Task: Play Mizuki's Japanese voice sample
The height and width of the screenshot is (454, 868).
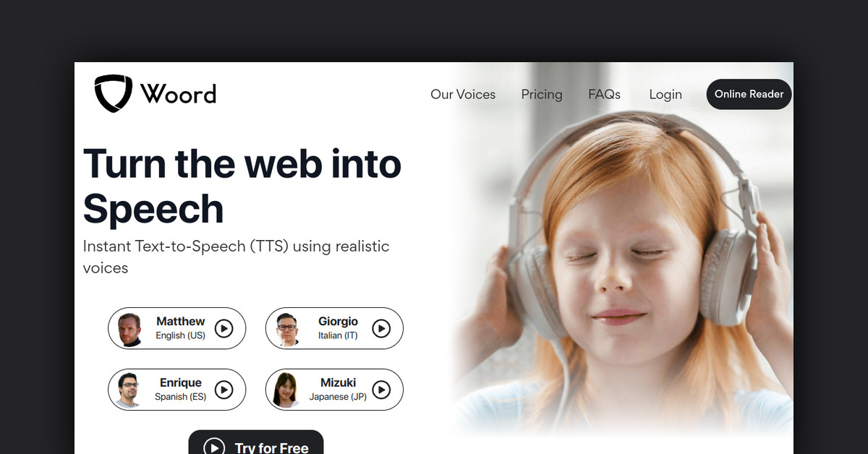Action: [380, 390]
